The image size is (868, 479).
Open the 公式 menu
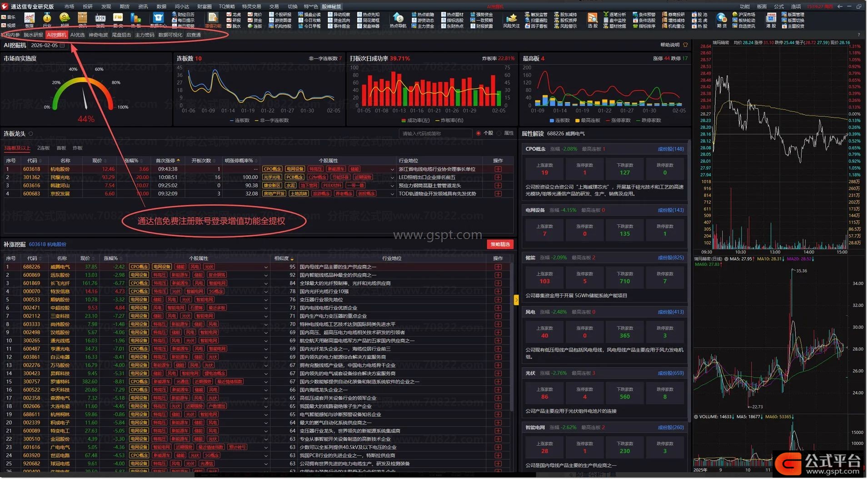(x=778, y=6)
